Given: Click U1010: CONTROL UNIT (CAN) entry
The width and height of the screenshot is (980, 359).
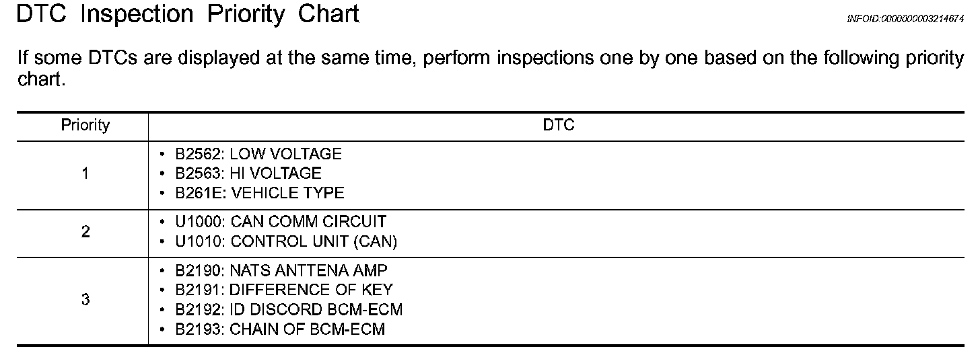Looking at the screenshot, I should pos(286,241).
